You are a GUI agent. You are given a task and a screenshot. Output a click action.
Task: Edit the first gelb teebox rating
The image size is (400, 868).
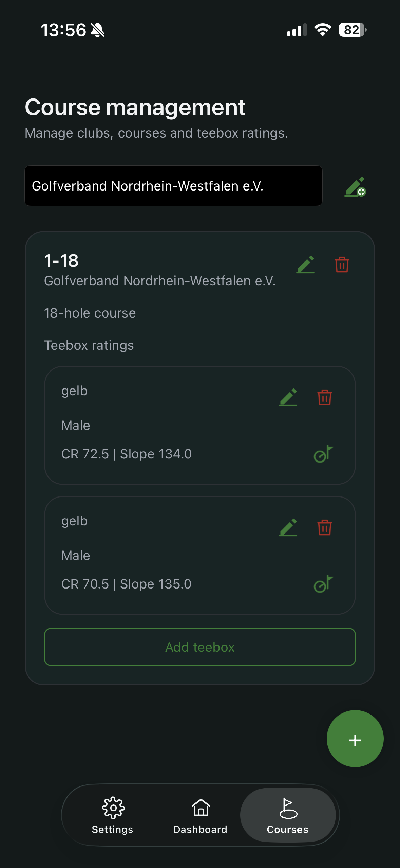(x=288, y=397)
